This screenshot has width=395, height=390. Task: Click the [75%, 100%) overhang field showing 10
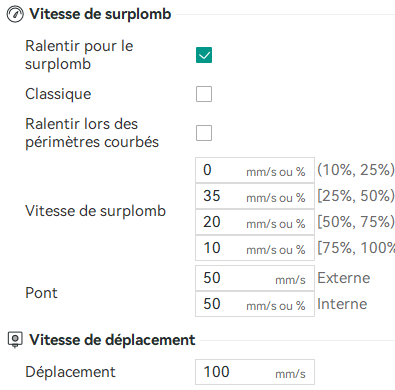tap(255, 248)
